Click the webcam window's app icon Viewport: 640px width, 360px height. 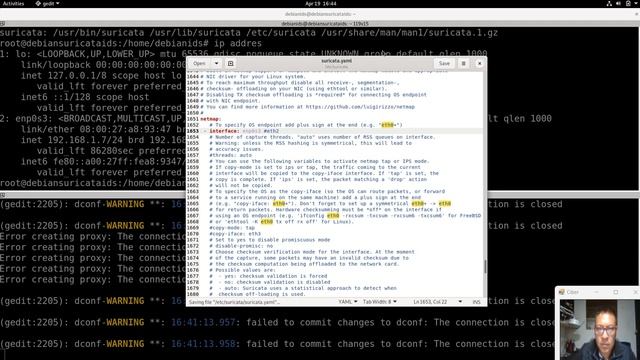562,292
